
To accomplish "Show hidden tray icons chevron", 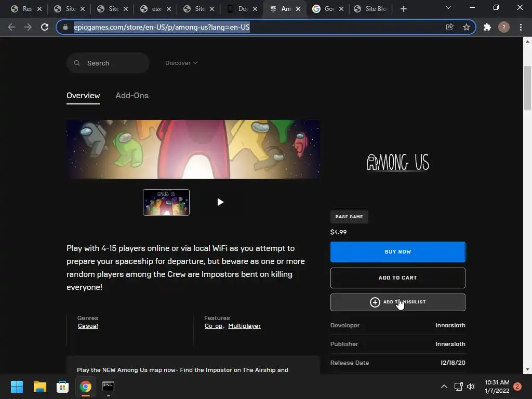I will tap(444, 387).
